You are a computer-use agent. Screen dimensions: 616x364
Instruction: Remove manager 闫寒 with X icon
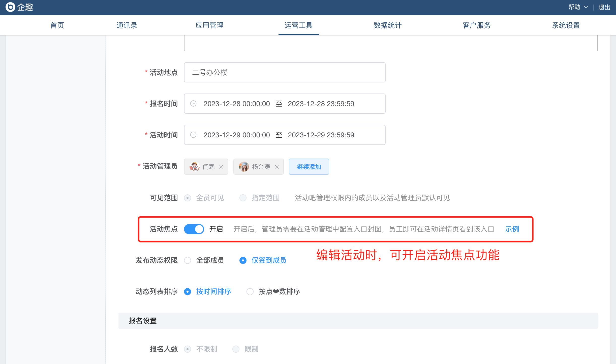tap(221, 167)
